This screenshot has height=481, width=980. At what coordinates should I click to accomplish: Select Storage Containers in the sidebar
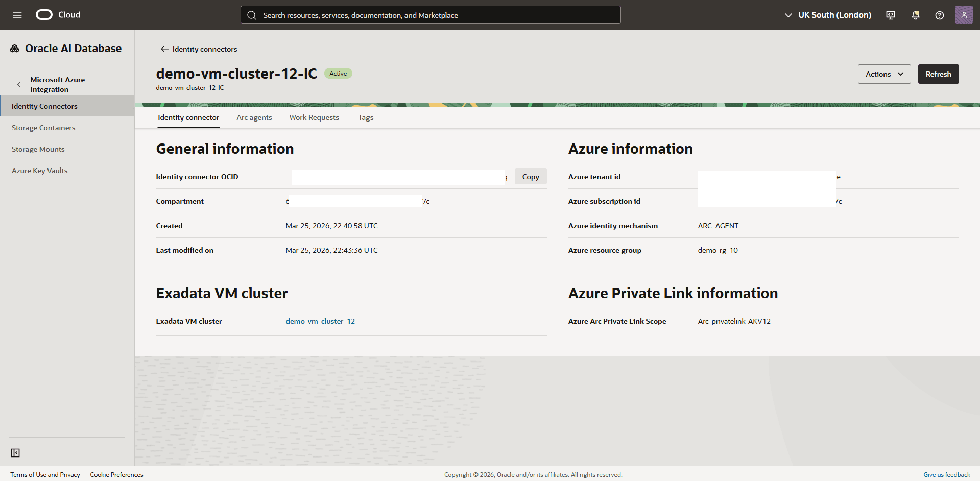pos(43,127)
